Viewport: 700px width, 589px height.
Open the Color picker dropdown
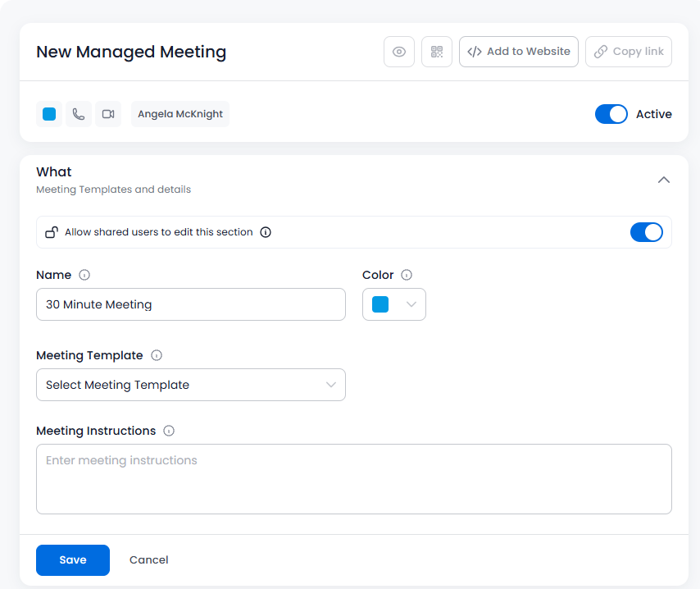tap(394, 304)
